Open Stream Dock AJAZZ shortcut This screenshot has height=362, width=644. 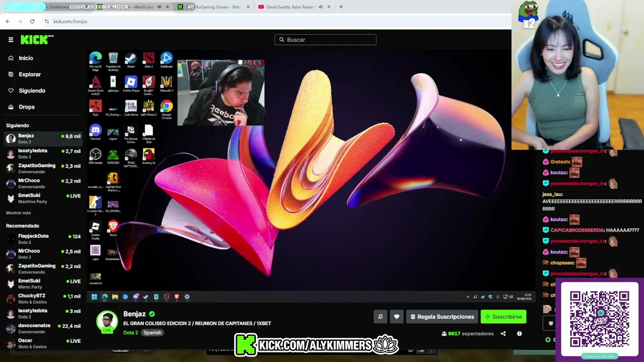point(95,85)
